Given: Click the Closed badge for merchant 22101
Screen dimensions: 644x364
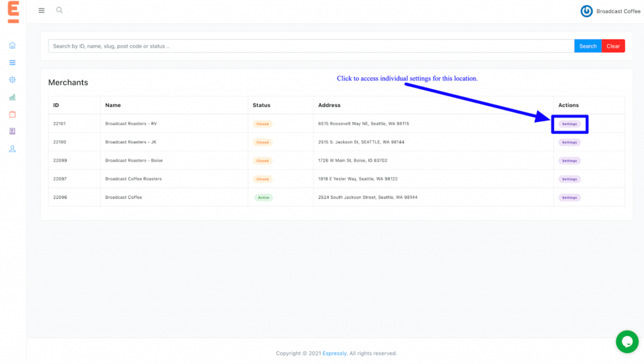Looking at the screenshot, I should point(262,124).
